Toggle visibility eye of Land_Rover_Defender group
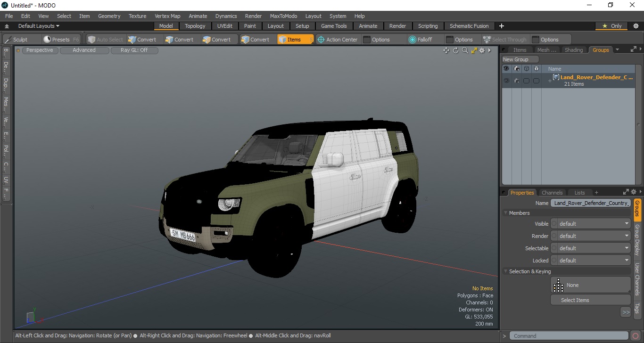Screen dimensions: 644x343 [x=506, y=81]
